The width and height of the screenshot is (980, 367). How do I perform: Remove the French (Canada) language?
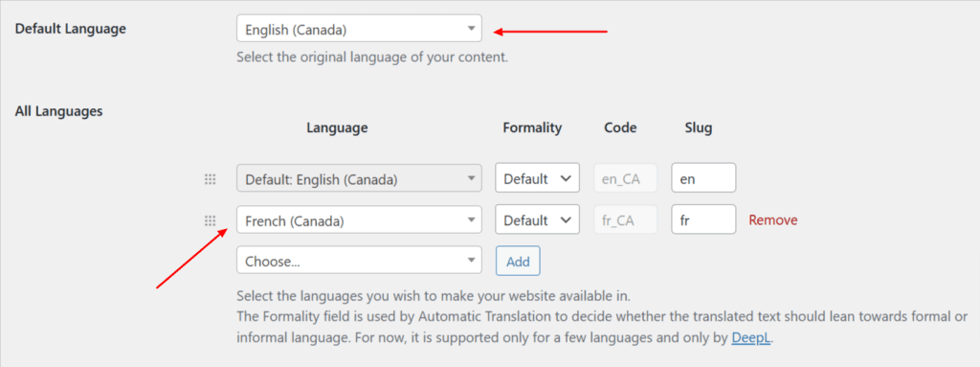coord(773,220)
